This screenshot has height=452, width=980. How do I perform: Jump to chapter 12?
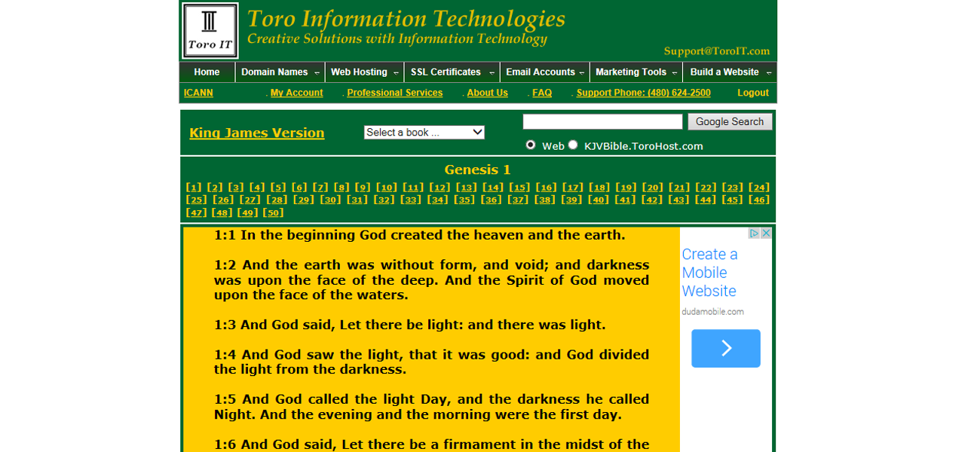coord(439,188)
